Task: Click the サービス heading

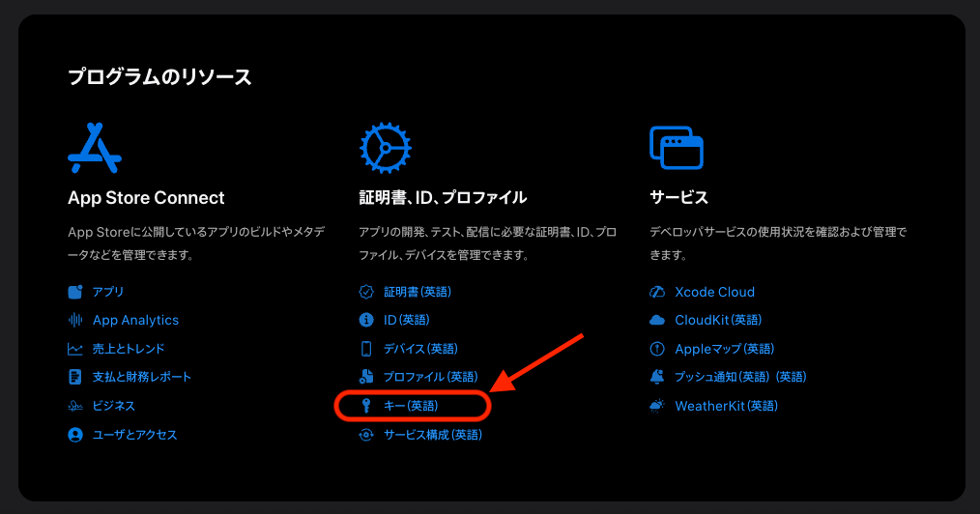Action: [678, 197]
